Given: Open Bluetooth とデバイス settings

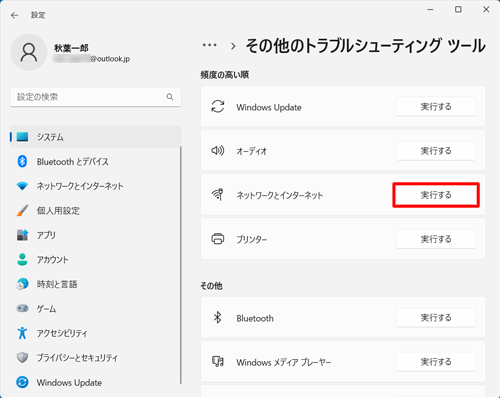Looking at the screenshot, I should click(96, 161).
